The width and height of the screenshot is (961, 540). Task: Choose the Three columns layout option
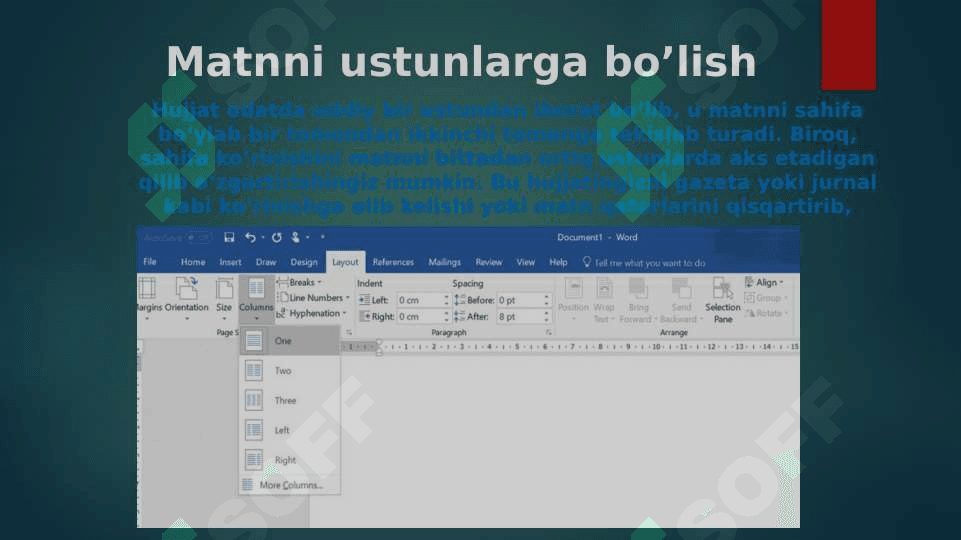pos(255,400)
